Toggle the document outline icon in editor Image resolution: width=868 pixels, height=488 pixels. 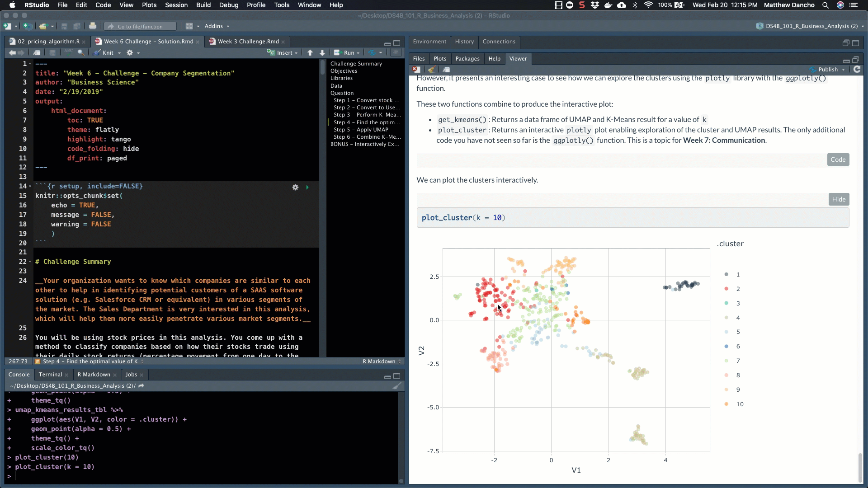(396, 52)
